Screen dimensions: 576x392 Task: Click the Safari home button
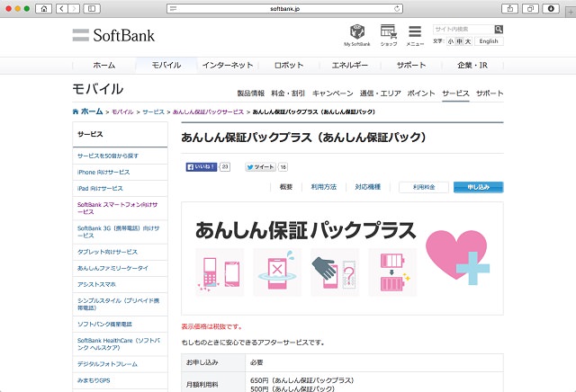point(44,8)
